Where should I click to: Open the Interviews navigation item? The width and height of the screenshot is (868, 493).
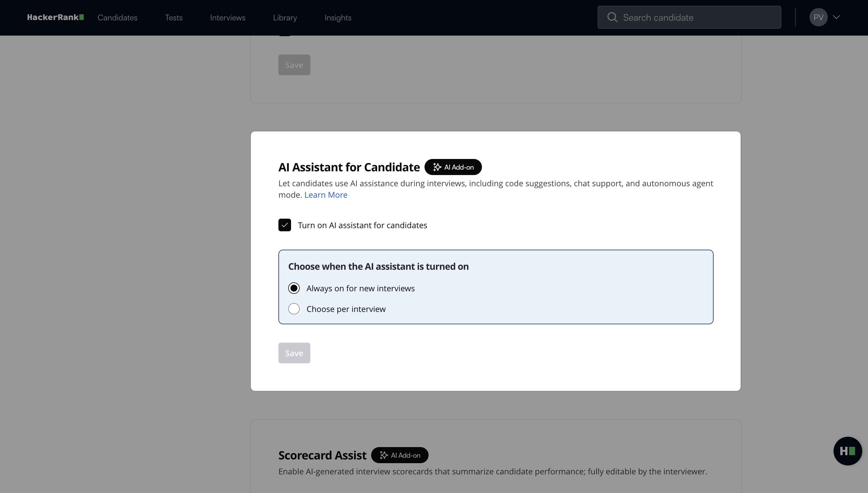point(228,18)
